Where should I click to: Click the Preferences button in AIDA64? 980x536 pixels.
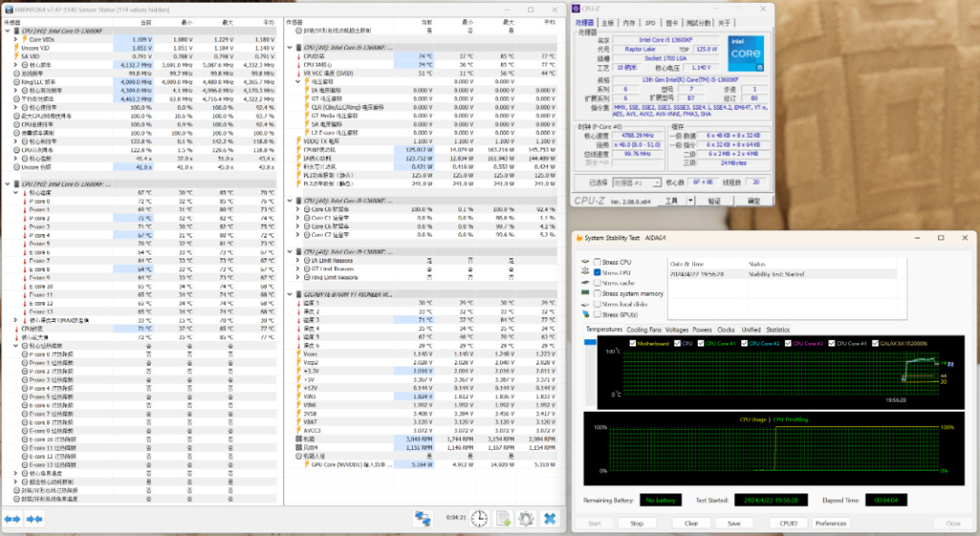pyautogui.click(x=830, y=523)
